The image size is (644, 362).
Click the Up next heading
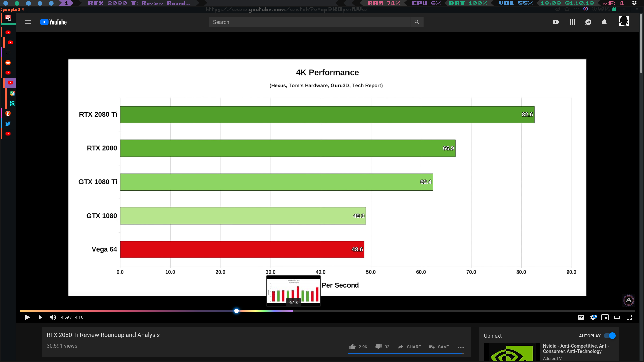coord(493,336)
